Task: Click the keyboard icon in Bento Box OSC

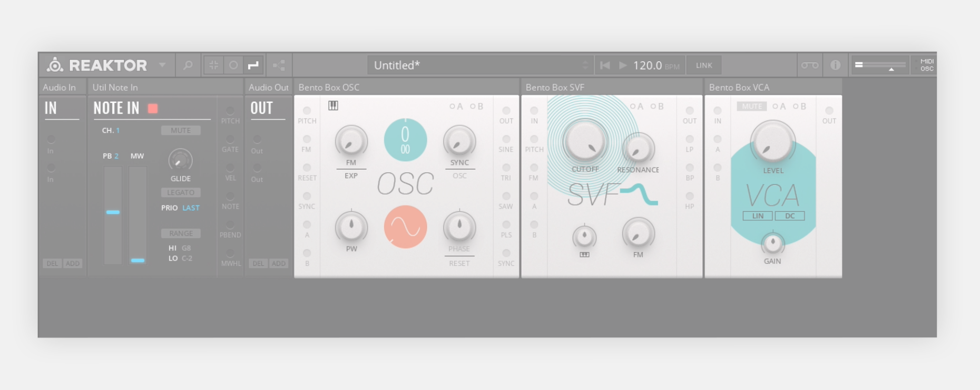Action: 333,105
